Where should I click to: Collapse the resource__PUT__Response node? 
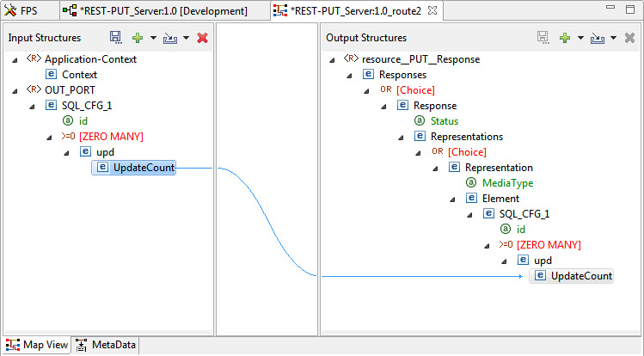tap(332, 60)
